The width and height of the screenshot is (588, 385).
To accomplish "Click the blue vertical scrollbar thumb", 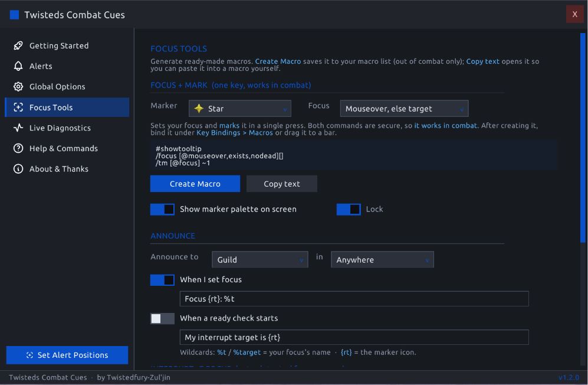I will [583, 138].
